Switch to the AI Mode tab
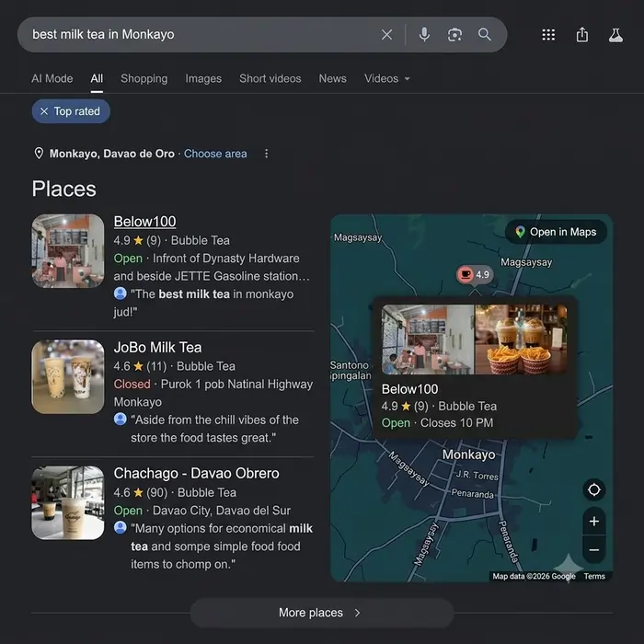Image resolution: width=644 pixels, height=644 pixels. [x=52, y=78]
